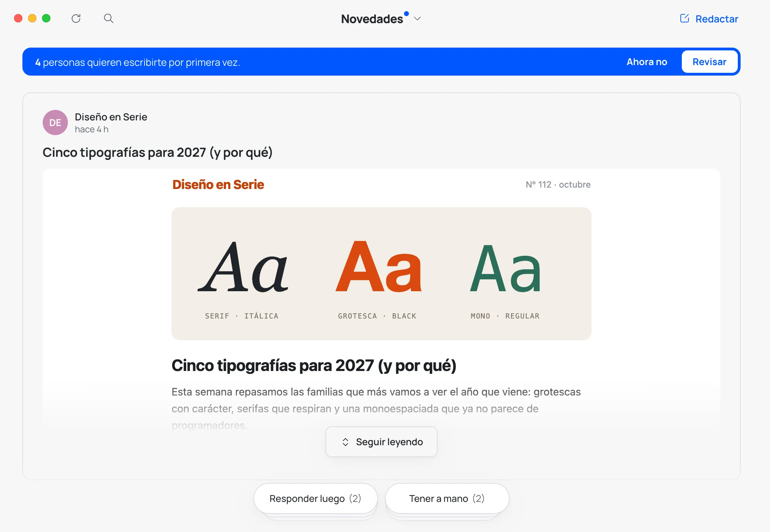Click the paragraph starting 'Esta semana repasamos'
Image resolution: width=770 pixels, height=532 pixels.
pyautogui.click(x=376, y=408)
